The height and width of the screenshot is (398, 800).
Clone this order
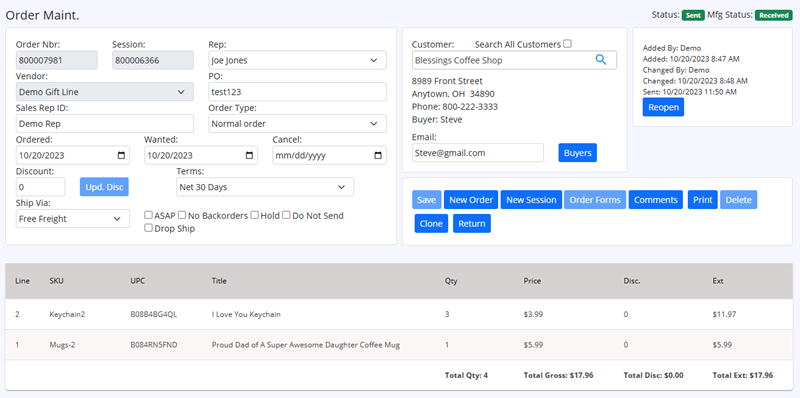point(431,223)
